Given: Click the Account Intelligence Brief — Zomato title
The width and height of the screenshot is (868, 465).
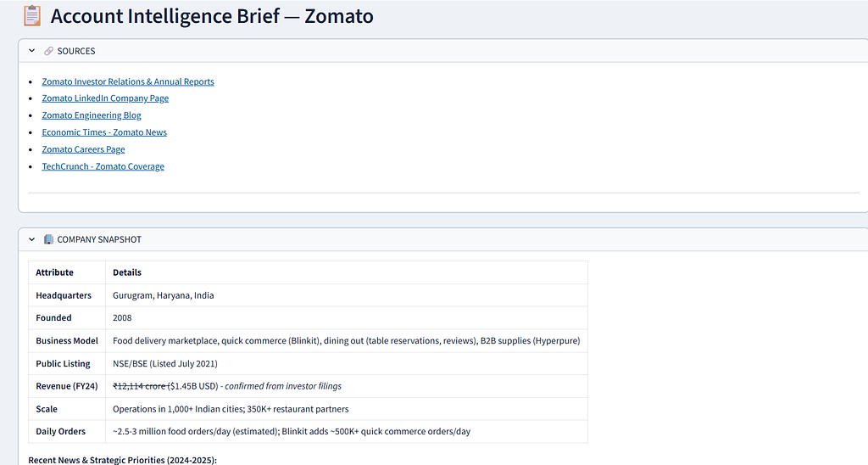Looking at the screenshot, I should [x=212, y=15].
